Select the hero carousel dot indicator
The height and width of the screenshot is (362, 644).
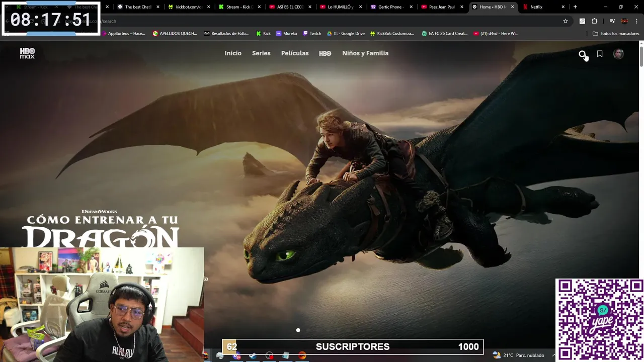click(298, 330)
